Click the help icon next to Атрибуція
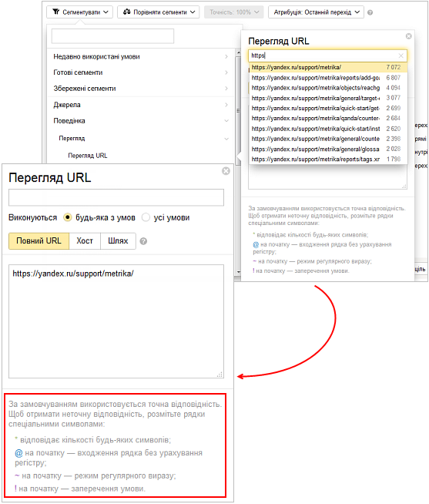Screen dimensions: 429x504 point(370,12)
